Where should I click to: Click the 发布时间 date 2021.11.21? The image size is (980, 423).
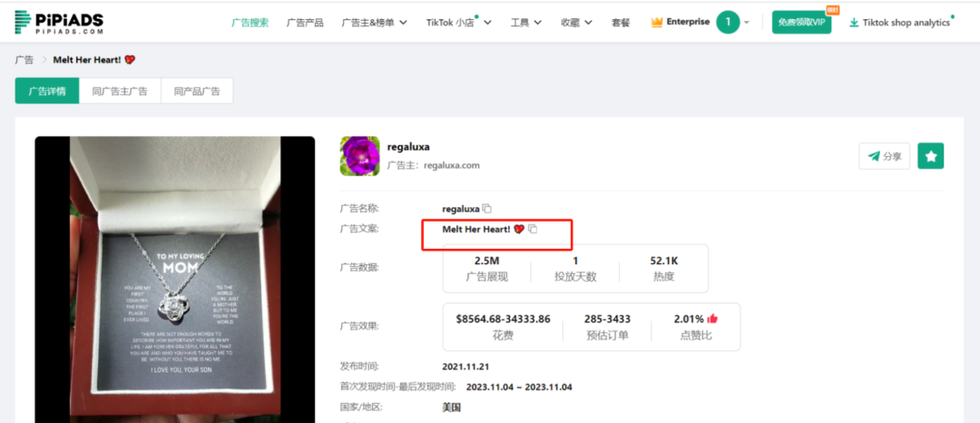coord(465,366)
